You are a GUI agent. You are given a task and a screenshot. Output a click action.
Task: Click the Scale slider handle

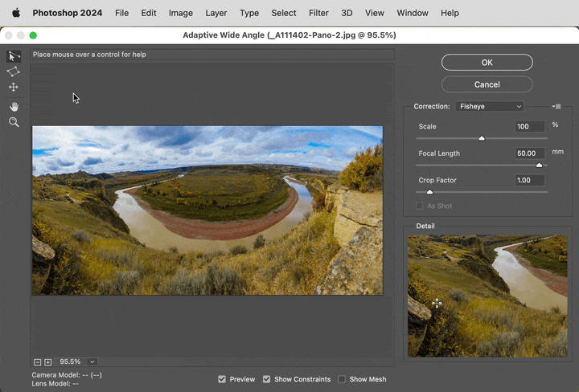[482, 138]
